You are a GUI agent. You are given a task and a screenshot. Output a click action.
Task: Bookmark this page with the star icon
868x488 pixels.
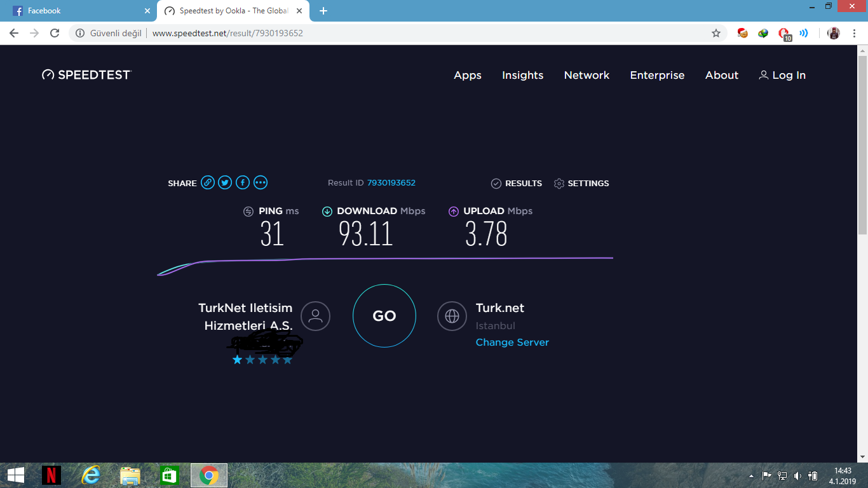(716, 33)
